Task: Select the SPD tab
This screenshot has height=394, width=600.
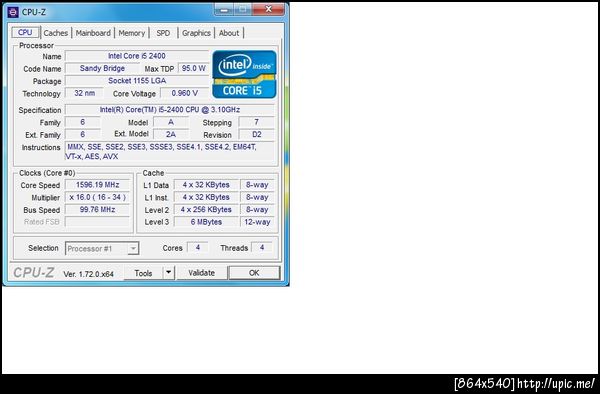Action: pos(163,33)
